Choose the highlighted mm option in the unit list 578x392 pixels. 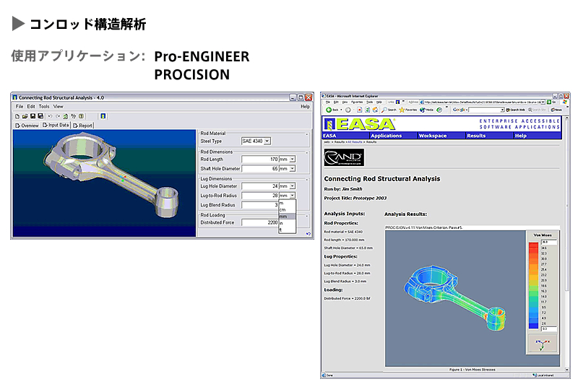287,217
